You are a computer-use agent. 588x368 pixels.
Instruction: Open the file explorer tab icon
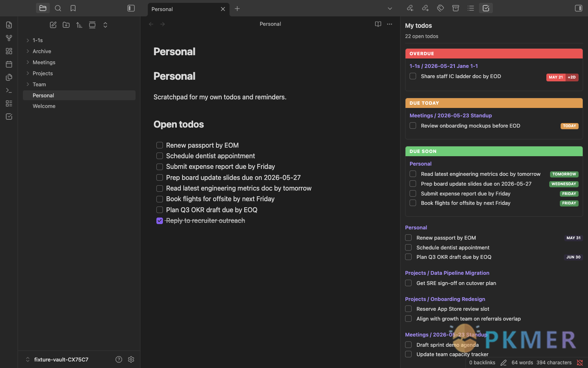[x=43, y=8]
